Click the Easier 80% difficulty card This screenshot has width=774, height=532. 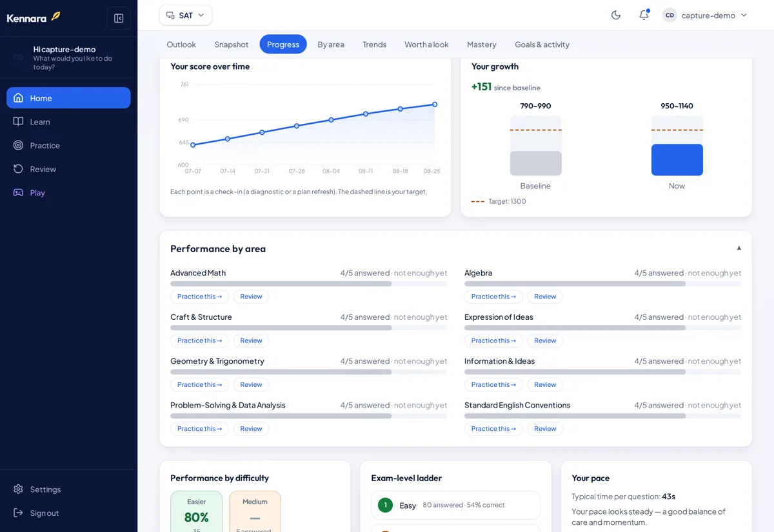(x=196, y=512)
